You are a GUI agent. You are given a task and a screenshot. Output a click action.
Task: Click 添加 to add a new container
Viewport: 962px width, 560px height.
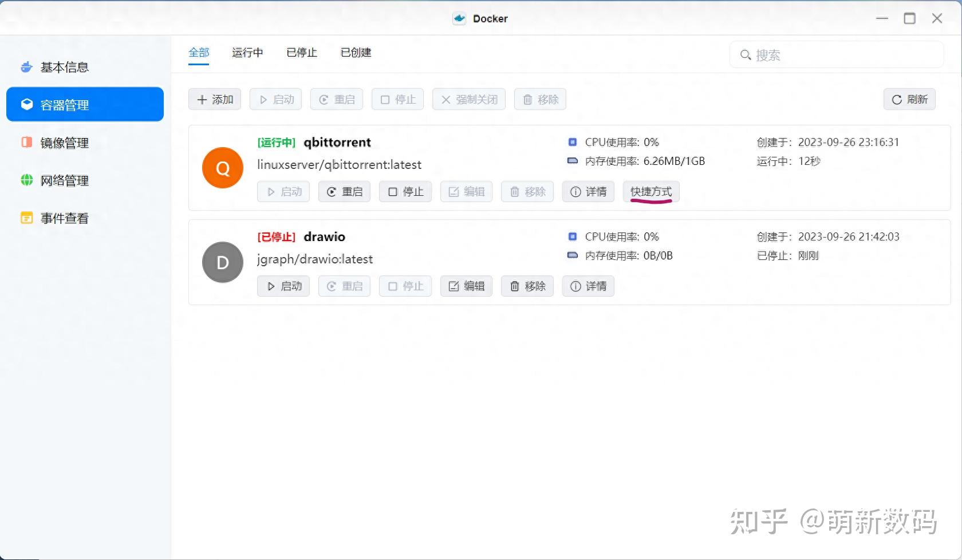click(x=214, y=99)
